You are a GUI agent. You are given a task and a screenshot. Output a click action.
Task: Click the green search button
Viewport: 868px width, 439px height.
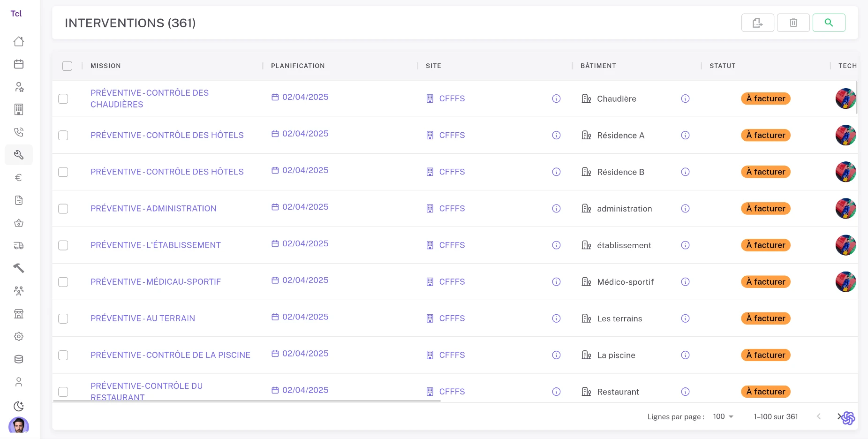click(x=829, y=23)
